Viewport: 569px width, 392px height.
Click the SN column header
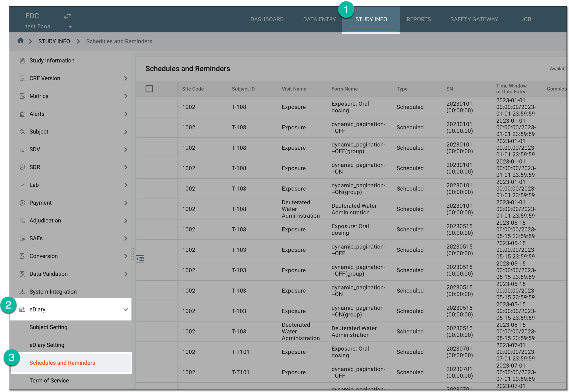click(x=450, y=89)
